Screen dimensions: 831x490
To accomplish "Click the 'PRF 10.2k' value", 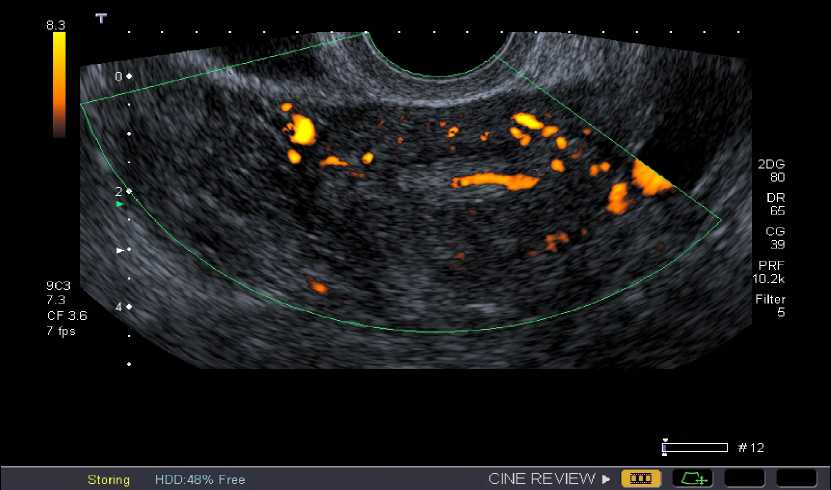I will point(770,272).
